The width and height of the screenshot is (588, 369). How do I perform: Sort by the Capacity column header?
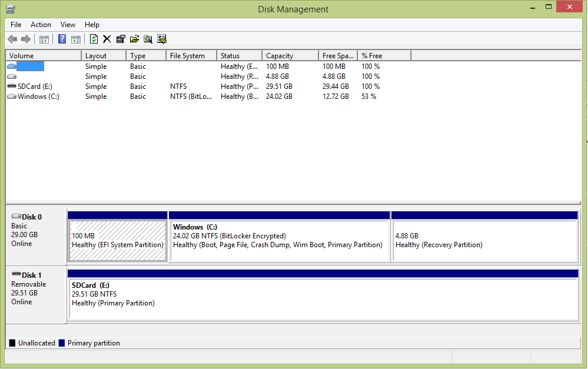pyautogui.click(x=291, y=55)
